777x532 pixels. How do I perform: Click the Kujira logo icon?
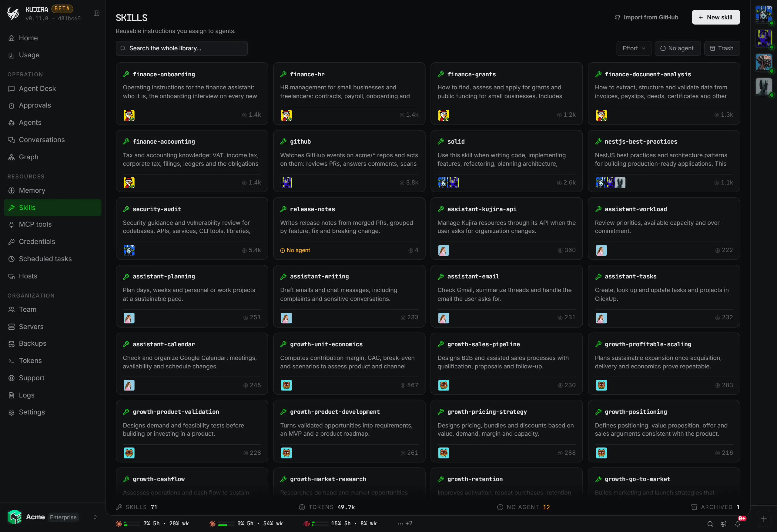click(x=13, y=13)
